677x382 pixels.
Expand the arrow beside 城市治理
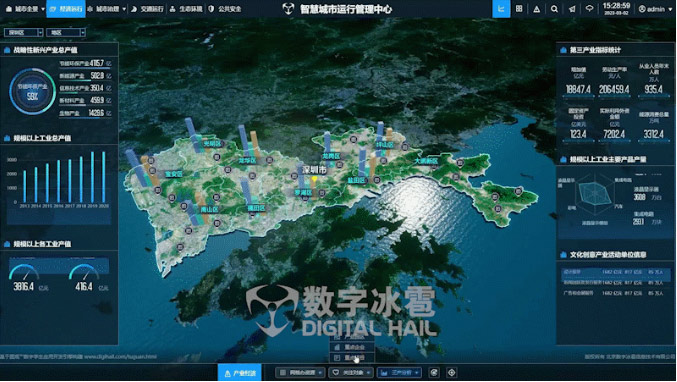click(124, 9)
